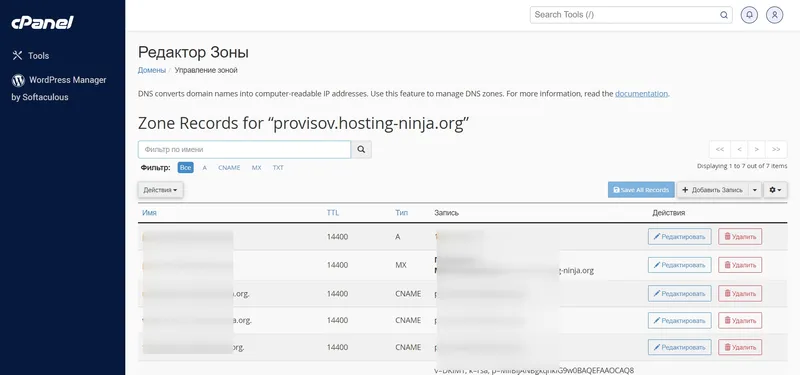800x375 pixels.
Task: Filter records by TXT
Action: tap(278, 167)
